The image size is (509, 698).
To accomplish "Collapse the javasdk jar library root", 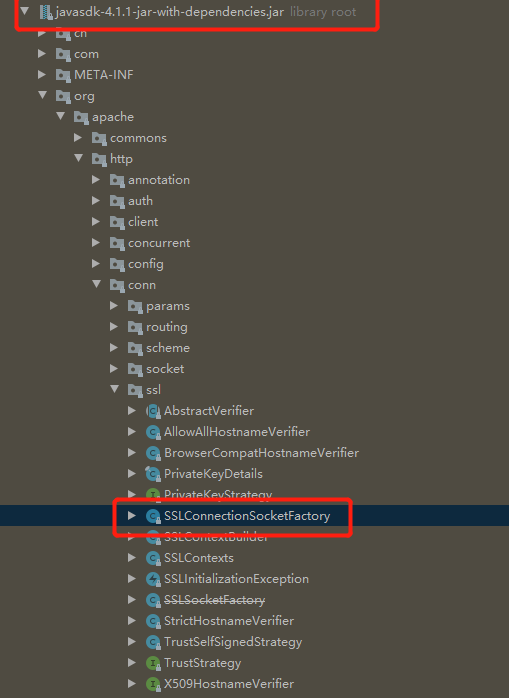I will tap(24, 11).
